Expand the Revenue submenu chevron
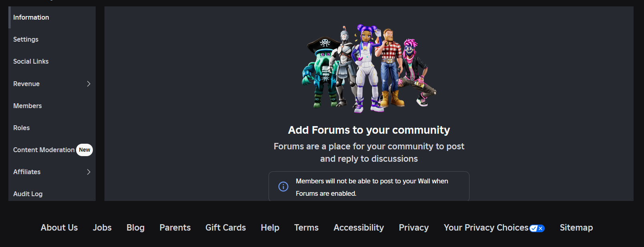The width and height of the screenshot is (644, 247). click(89, 84)
